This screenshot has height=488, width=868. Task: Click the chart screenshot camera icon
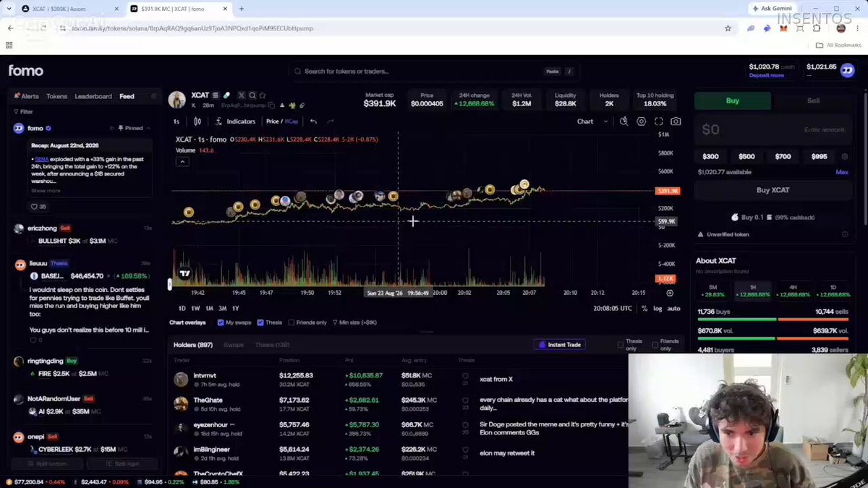click(676, 121)
